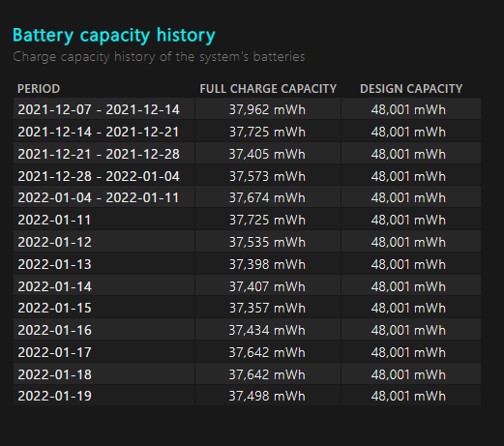This screenshot has height=446, width=504.
Task: Click '37,642 mWh' in the 2022-01-17 row
Action: pos(267,352)
